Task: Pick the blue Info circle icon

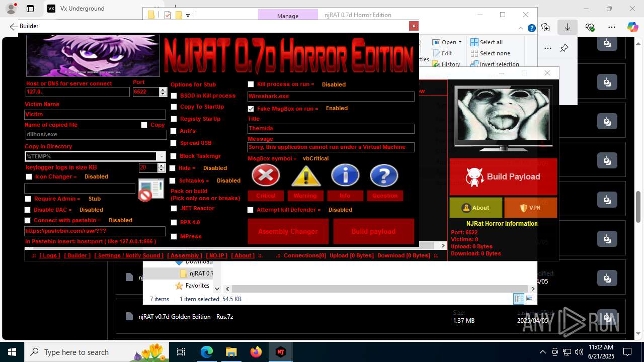Action: 345,175
